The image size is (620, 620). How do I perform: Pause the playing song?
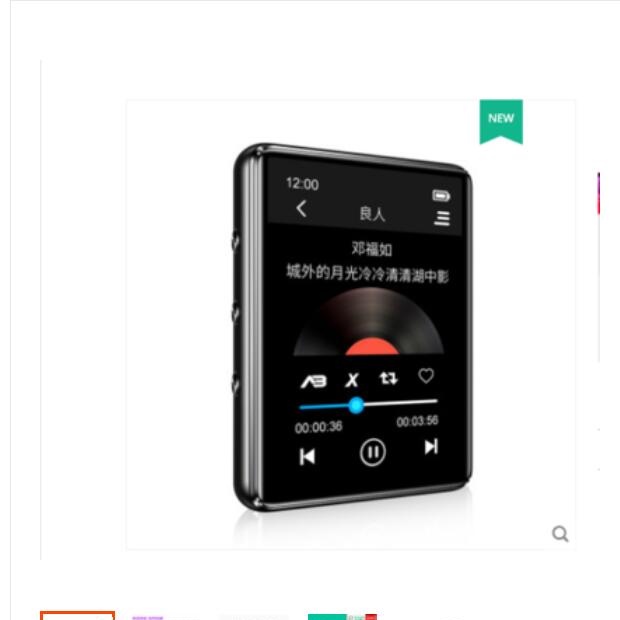[372, 452]
